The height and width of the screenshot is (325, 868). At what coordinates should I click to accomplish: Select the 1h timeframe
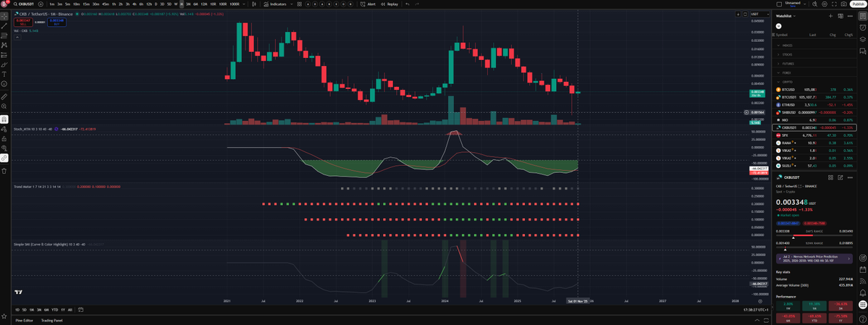coord(114,4)
